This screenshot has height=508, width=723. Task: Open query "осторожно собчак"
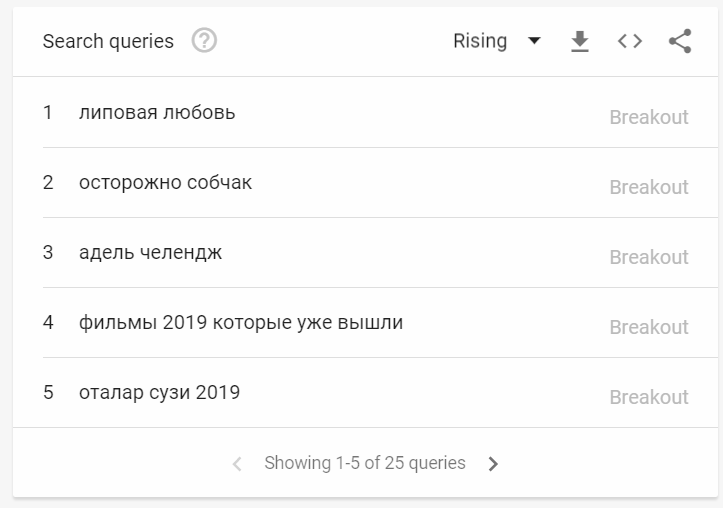coord(165,182)
